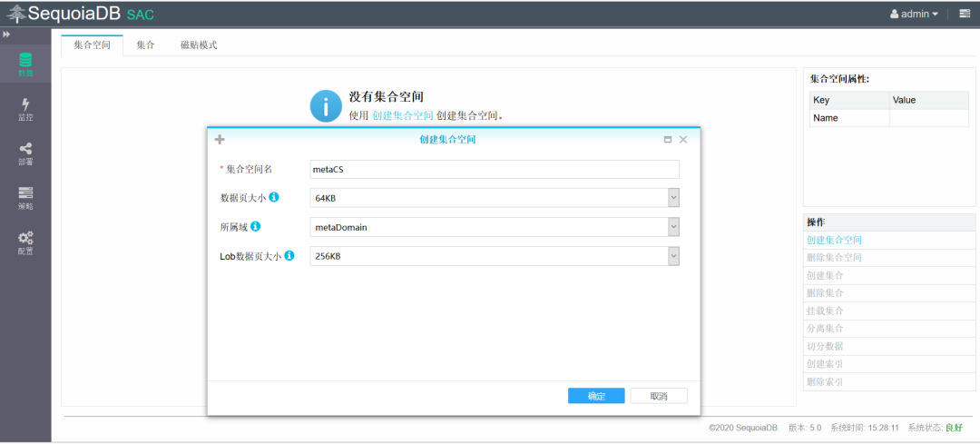Click the 集合空间名 input field

click(x=495, y=169)
